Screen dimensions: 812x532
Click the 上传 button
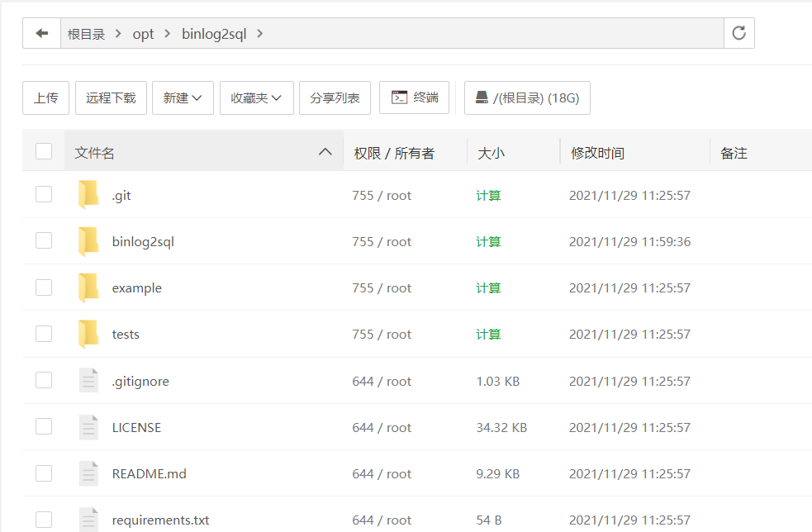(45, 98)
